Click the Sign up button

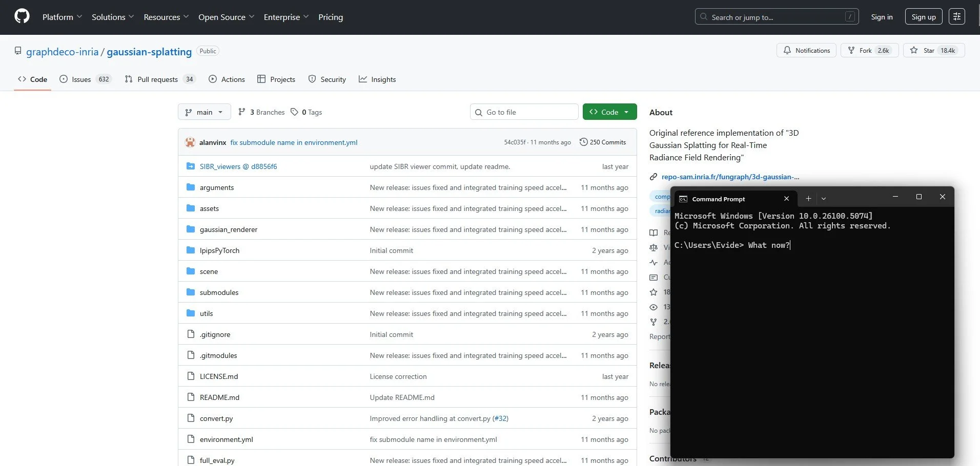tap(924, 17)
